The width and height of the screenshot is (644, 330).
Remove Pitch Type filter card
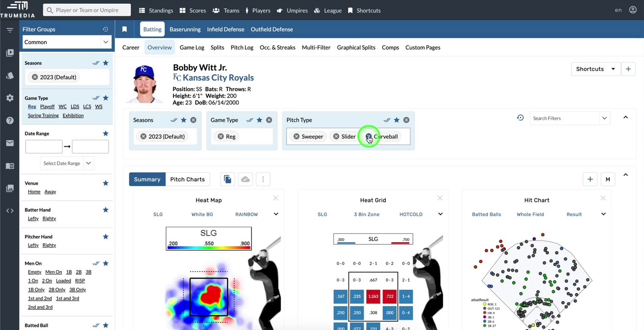[406, 120]
